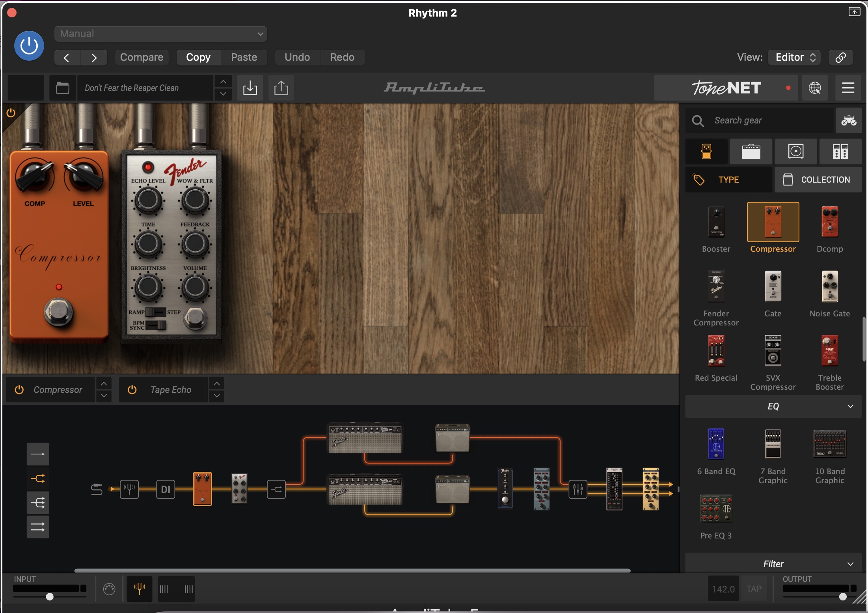The height and width of the screenshot is (613, 868).
Task: Select the Treble Booster pedal
Action: pos(830,351)
